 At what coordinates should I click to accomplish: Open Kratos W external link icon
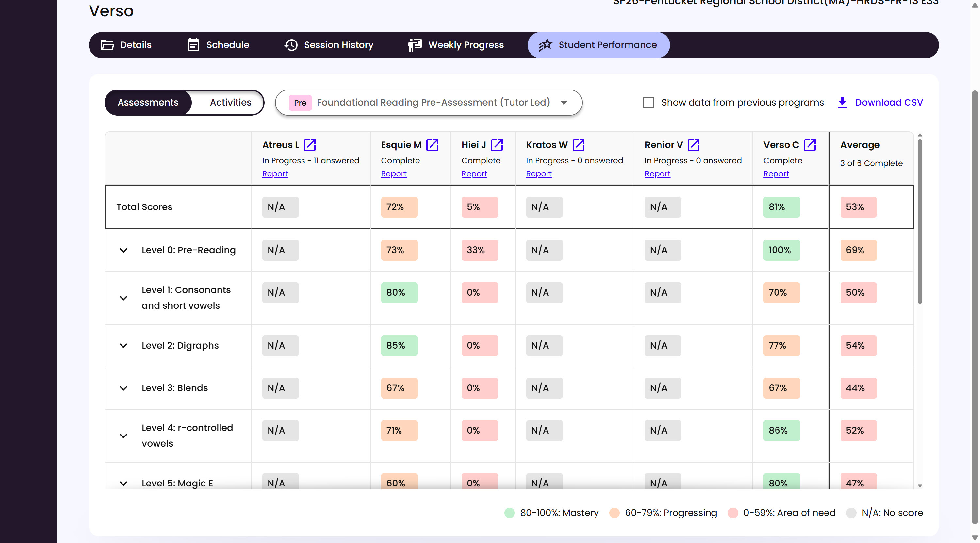pos(578,145)
